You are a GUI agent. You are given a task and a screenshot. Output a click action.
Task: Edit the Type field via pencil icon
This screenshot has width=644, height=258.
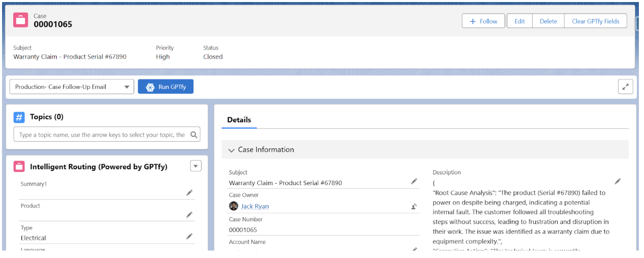189,237
